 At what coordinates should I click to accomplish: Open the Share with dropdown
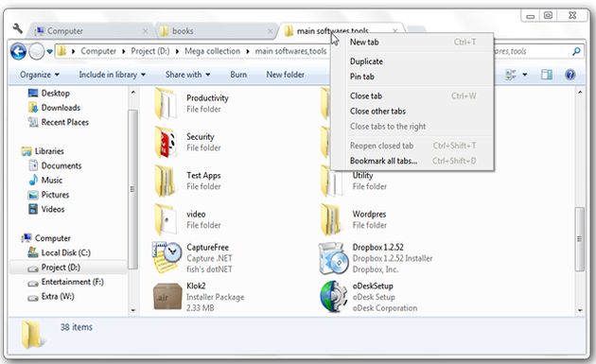tap(187, 75)
